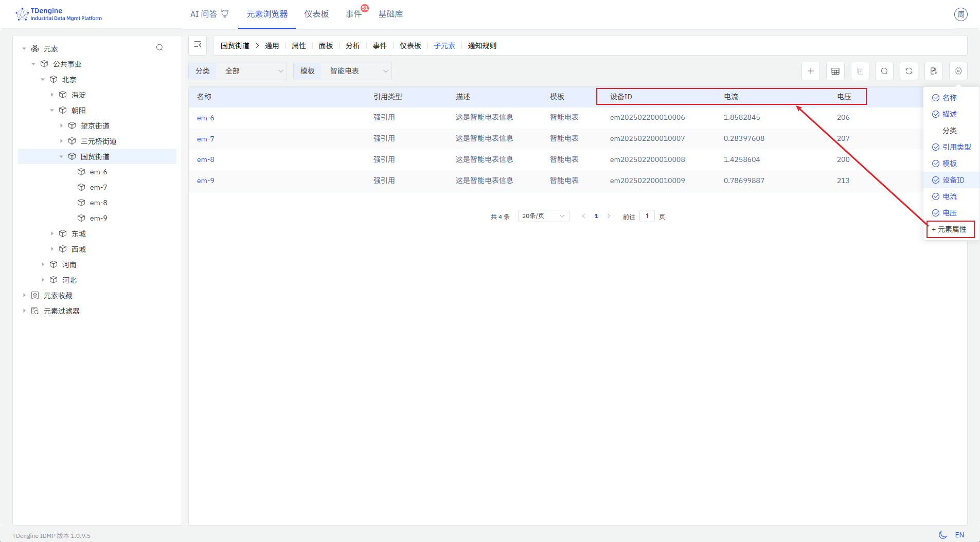Screen dimensions: 980x542
Task: Select 河北 in the element tree
Action: 69,280
